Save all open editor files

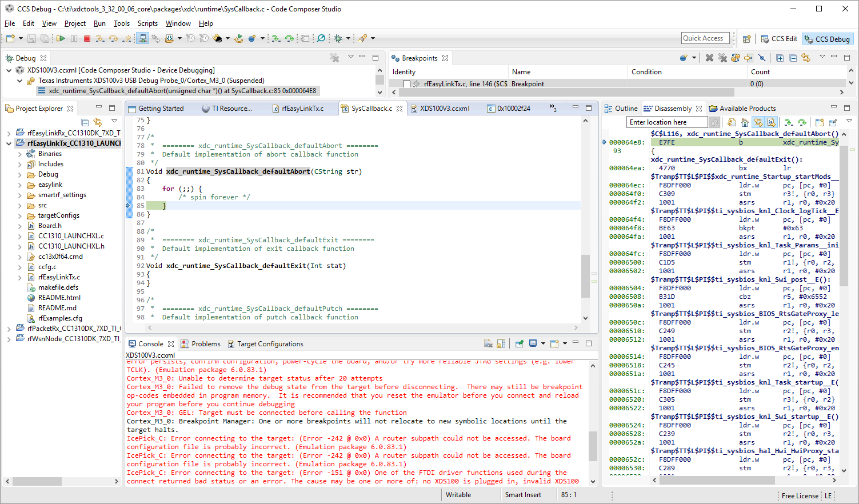46,38
